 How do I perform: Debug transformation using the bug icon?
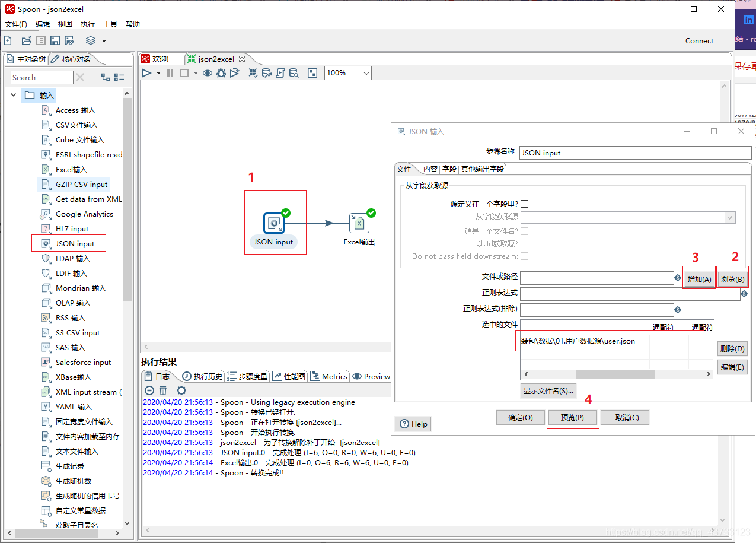tap(221, 73)
